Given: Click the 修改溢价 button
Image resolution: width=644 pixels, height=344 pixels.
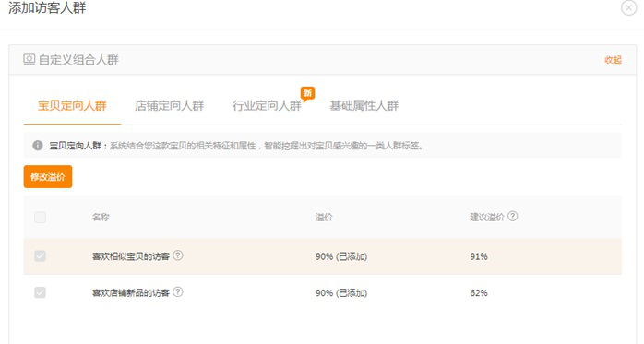Looking at the screenshot, I should [x=48, y=176].
